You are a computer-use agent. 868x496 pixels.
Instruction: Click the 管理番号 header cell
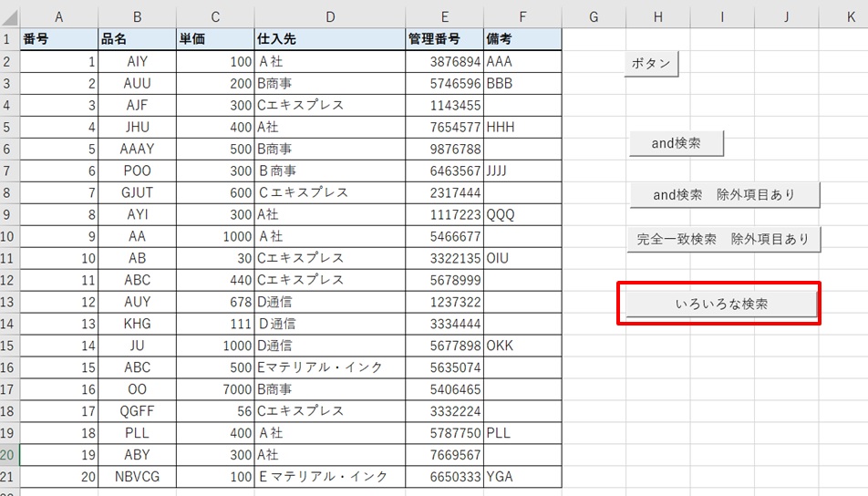pos(445,39)
